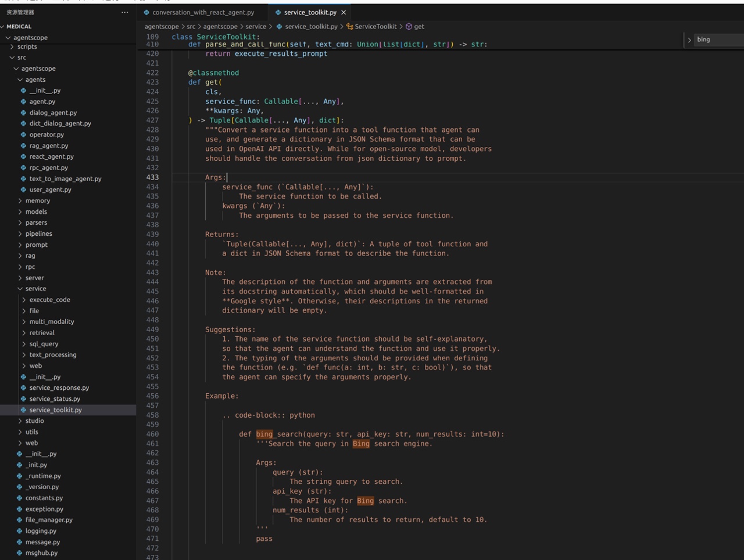The image size is (744, 560).
Task: Expand the server folder
Action: coord(20,278)
